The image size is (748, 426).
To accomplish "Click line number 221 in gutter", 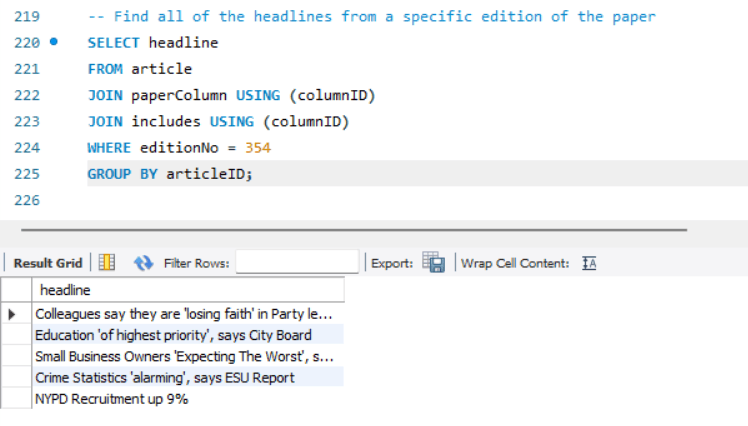I will click(27, 69).
